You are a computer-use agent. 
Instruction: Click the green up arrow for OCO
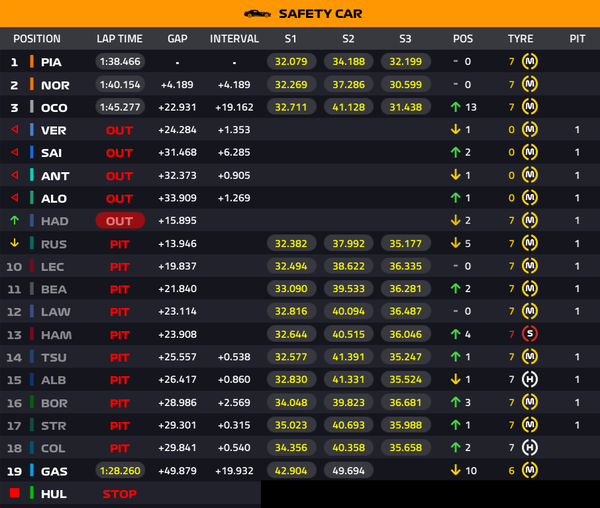[455, 107]
